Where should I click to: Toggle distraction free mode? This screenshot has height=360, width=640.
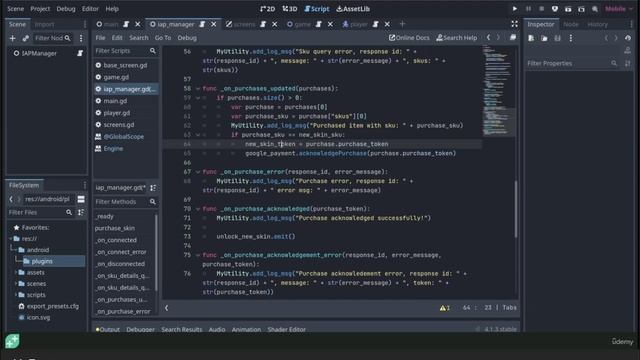[514, 24]
